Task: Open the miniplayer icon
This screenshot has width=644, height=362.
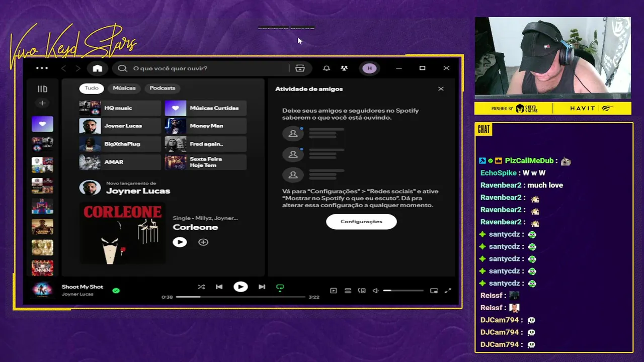Action: 434,291
